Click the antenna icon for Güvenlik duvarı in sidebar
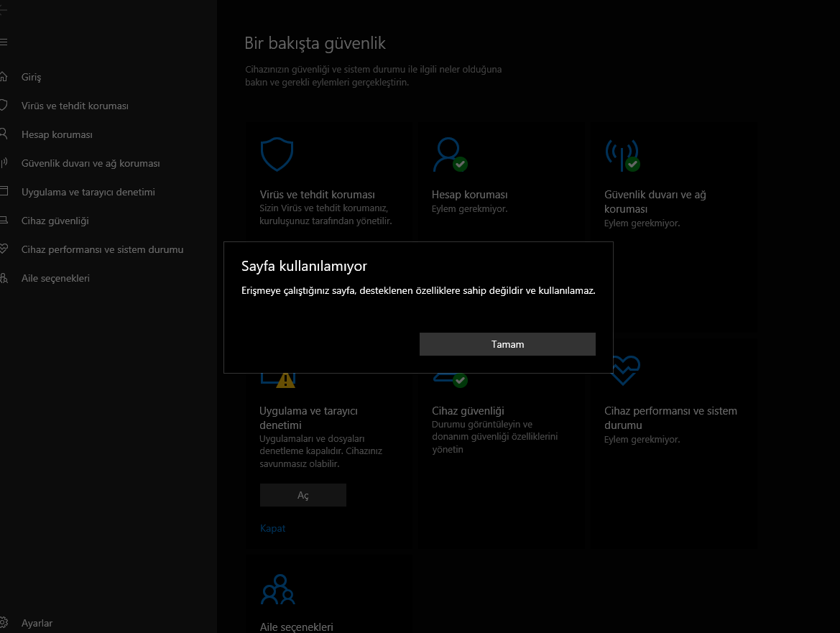Viewport: 840px width, 633px height. coord(3,163)
